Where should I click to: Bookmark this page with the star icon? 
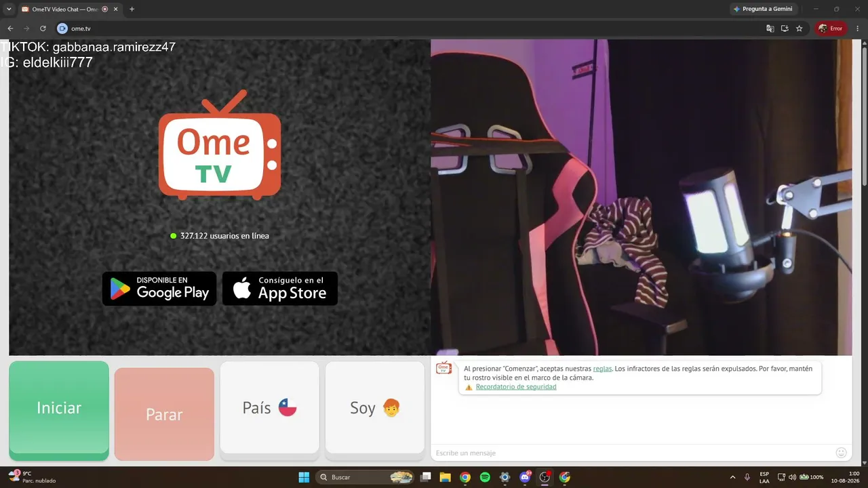click(x=800, y=28)
